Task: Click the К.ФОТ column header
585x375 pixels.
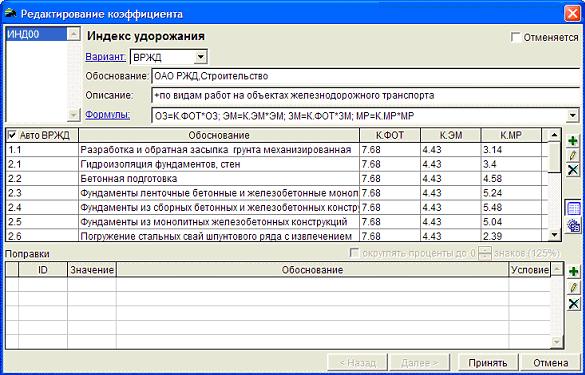Action: click(390, 135)
